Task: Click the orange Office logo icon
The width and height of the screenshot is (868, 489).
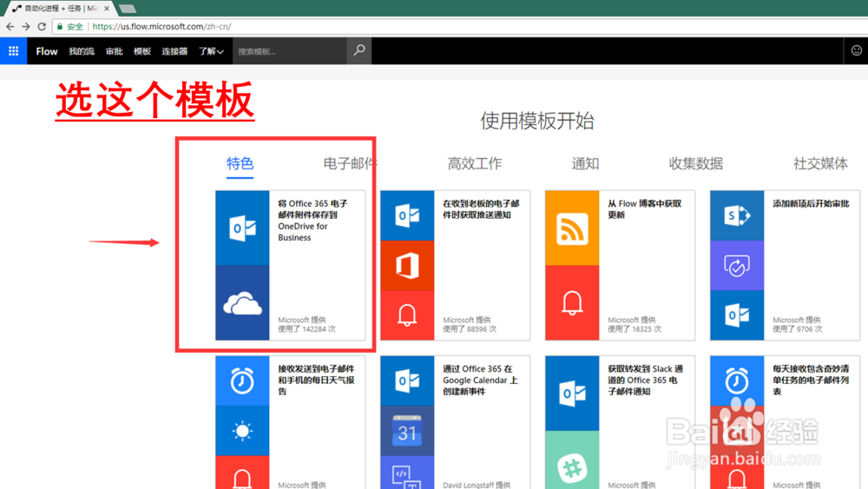Action: 407,265
